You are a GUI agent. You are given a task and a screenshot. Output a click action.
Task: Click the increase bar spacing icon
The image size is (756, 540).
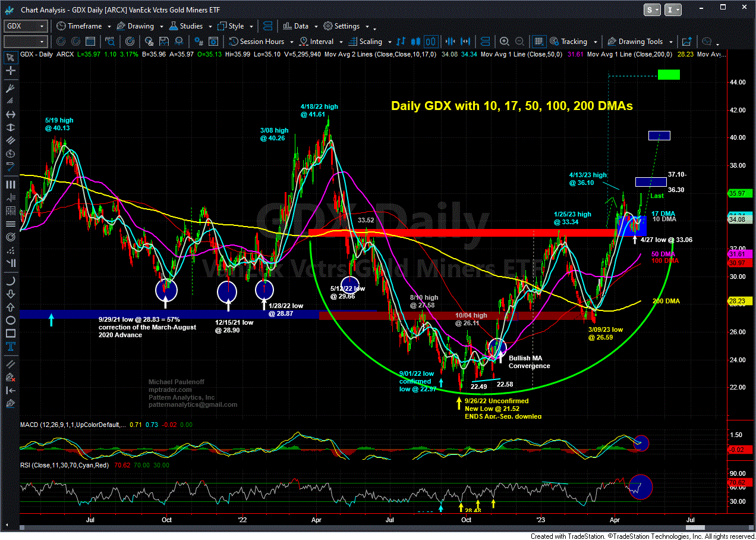pyautogui.click(x=465, y=42)
